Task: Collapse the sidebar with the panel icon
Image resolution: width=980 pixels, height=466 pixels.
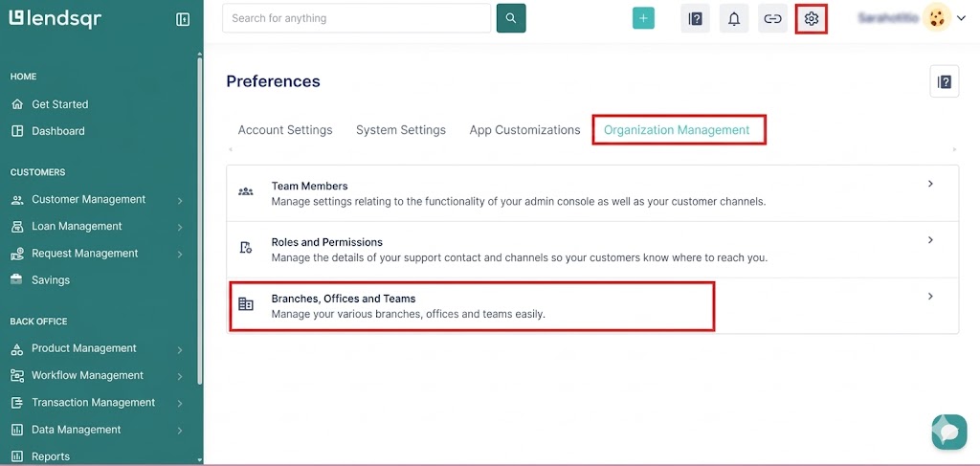Action: pyautogui.click(x=183, y=19)
